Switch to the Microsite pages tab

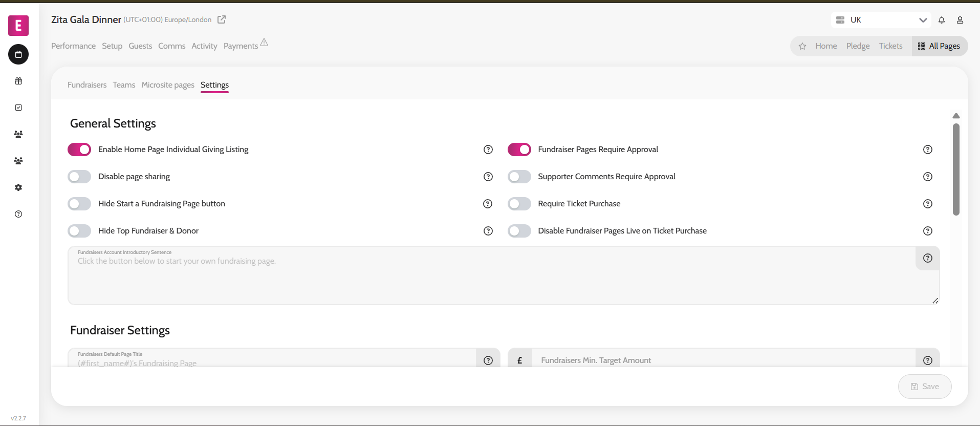click(x=168, y=85)
